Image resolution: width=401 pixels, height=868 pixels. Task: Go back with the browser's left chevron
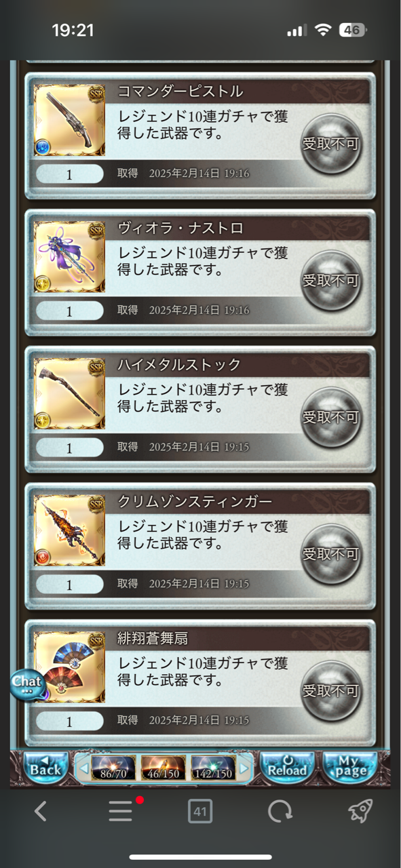point(41,811)
